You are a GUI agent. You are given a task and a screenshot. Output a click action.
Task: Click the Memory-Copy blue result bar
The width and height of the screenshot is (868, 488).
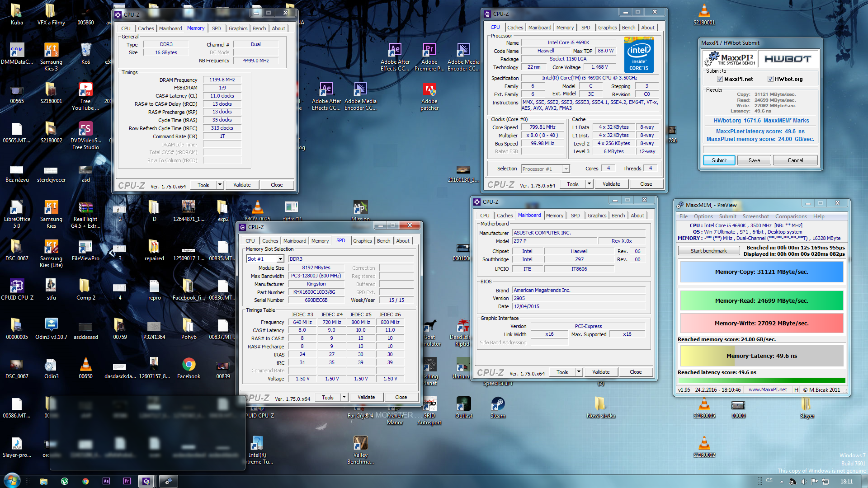point(761,272)
